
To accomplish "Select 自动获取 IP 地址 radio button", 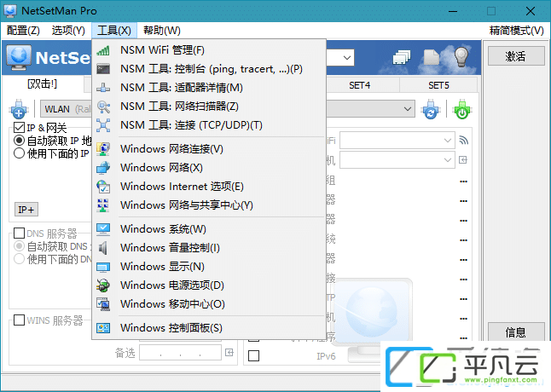I will (19, 141).
